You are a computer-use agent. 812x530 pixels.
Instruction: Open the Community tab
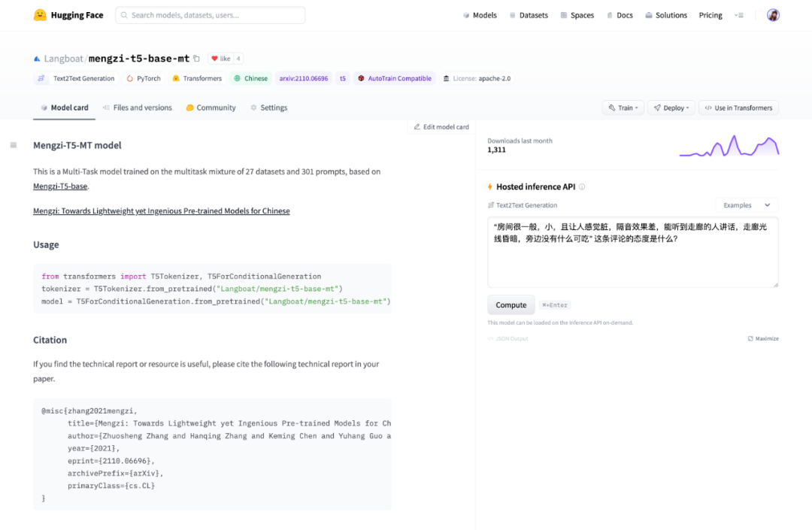(211, 108)
